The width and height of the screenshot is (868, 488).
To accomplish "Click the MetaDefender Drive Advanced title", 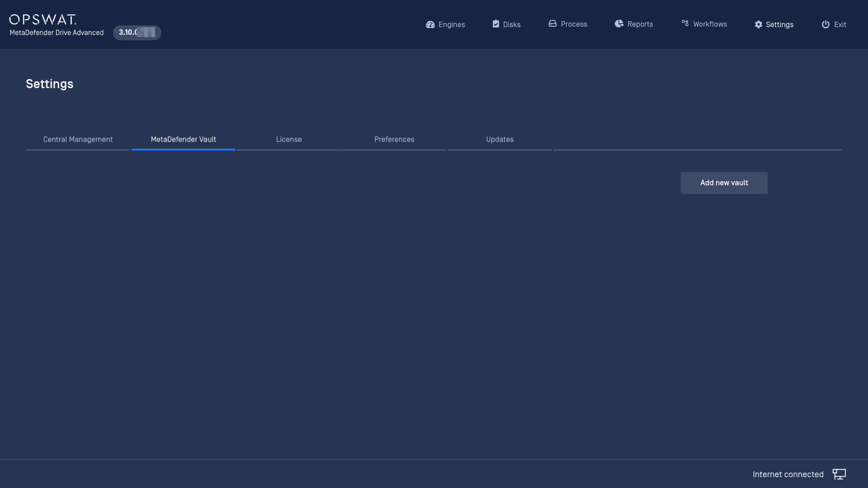I will [57, 33].
